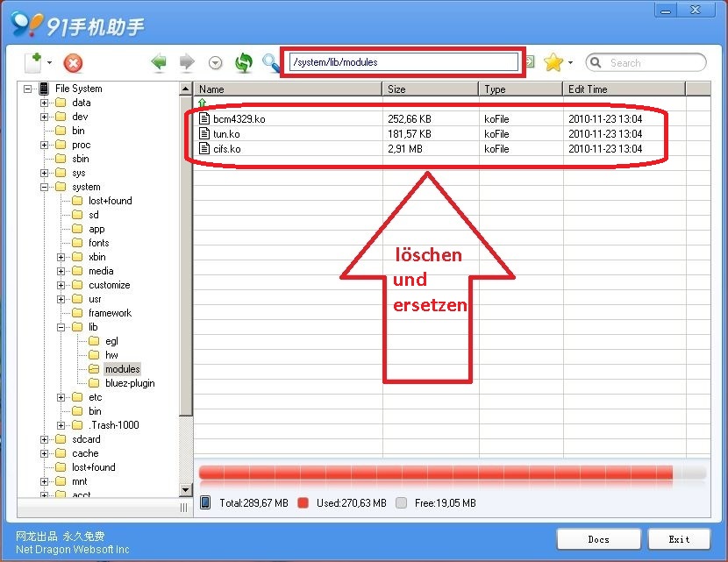The image size is (728, 562).
Task: Go forward with the gray right arrow
Action: 187,62
